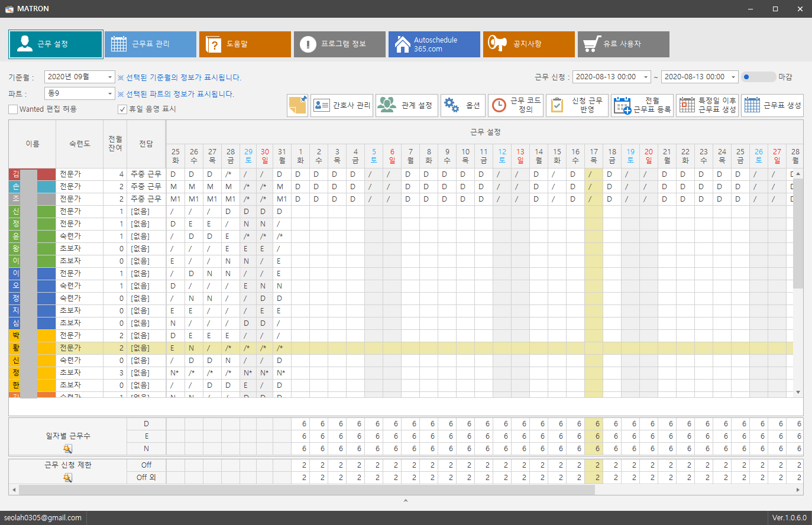Open the 옵션 gear settings

[x=463, y=106]
